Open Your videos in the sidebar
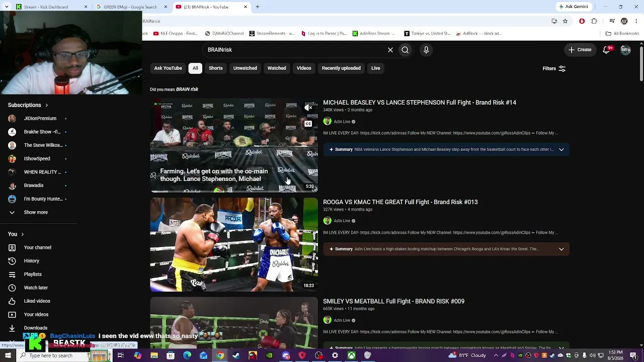The width and height of the screenshot is (644, 362). click(36, 314)
